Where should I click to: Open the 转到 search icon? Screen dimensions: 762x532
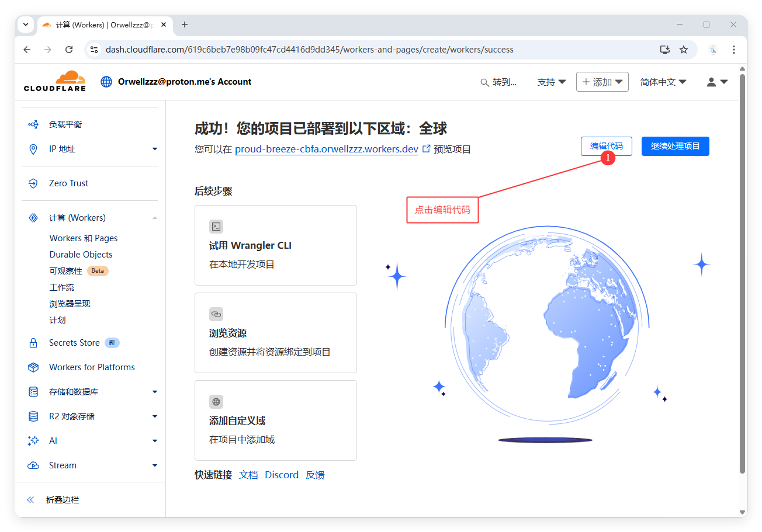[x=484, y=82]
